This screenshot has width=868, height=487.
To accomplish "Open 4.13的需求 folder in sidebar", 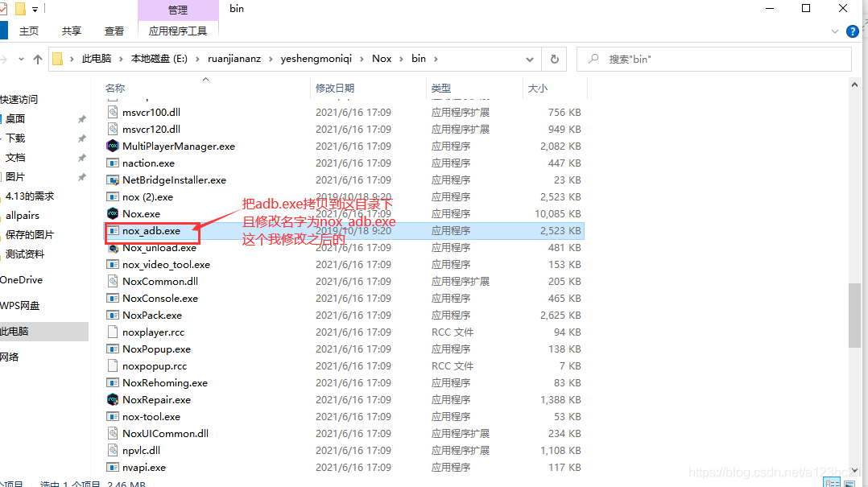I will click(29, 196).
